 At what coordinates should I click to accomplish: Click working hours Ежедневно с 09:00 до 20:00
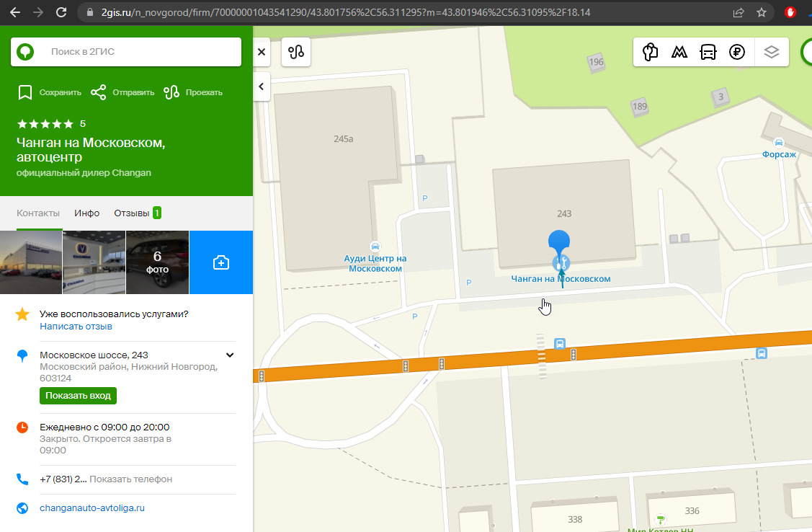[104, 427]
